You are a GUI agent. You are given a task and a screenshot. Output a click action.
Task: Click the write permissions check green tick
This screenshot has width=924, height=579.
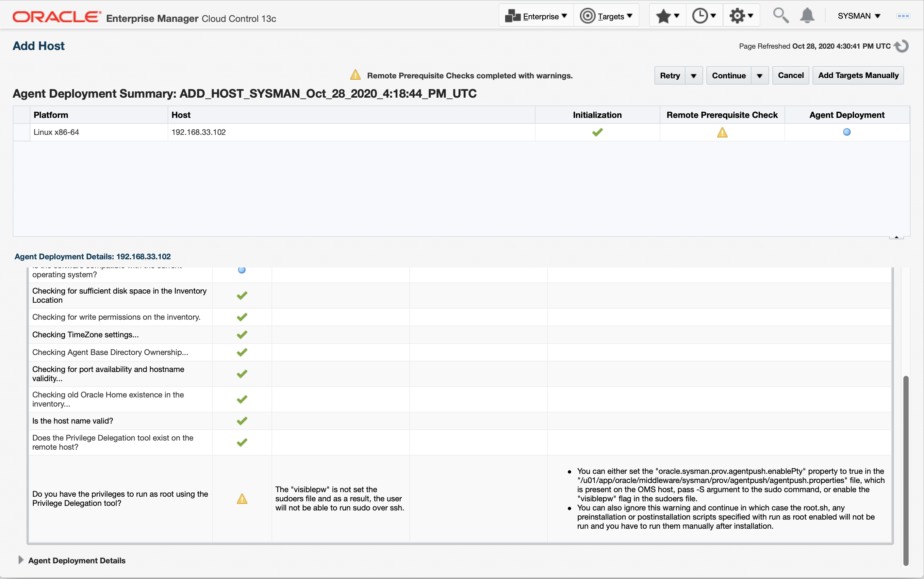click(242, 317)
